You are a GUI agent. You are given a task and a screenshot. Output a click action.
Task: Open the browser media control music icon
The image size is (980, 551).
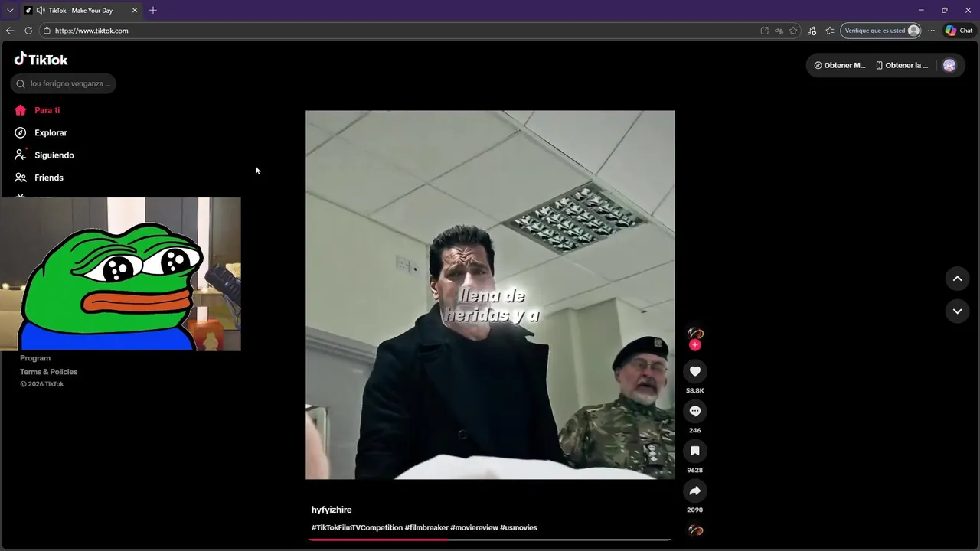click(812, 31)
